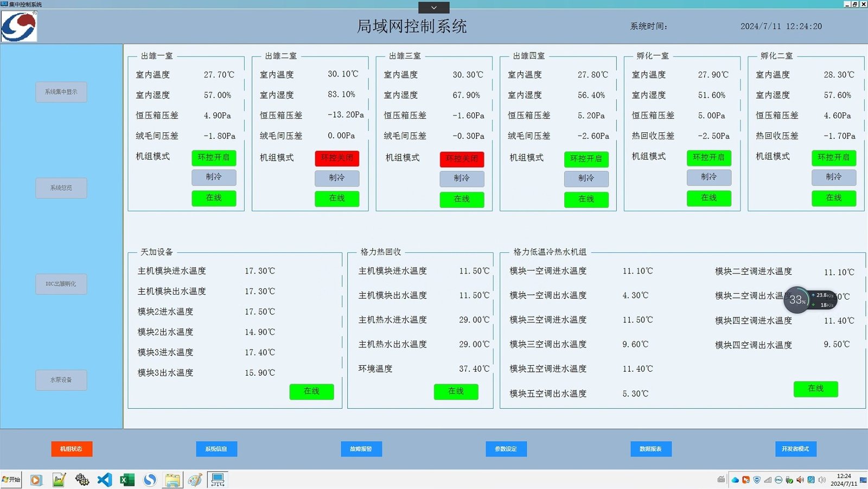Click the 系统集中显示 sidebar button
868x489 pixels.
click(61, 92)
